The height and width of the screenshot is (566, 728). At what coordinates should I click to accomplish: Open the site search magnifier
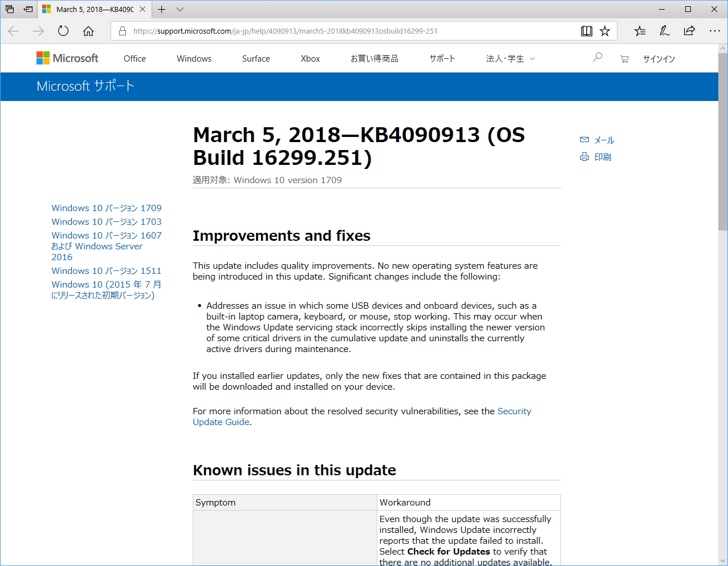597,57
